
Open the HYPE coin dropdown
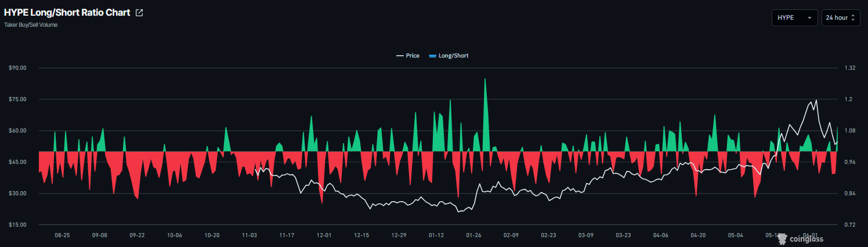pyautogui.click(x=794, y=18)
